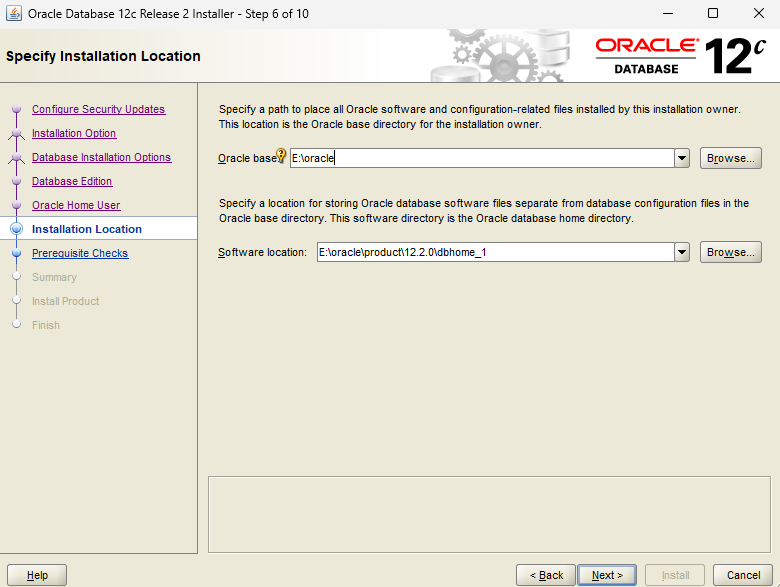Click the greyed-out Summary step text
Viewport: 780px width, 587px height.
[55, 277]
